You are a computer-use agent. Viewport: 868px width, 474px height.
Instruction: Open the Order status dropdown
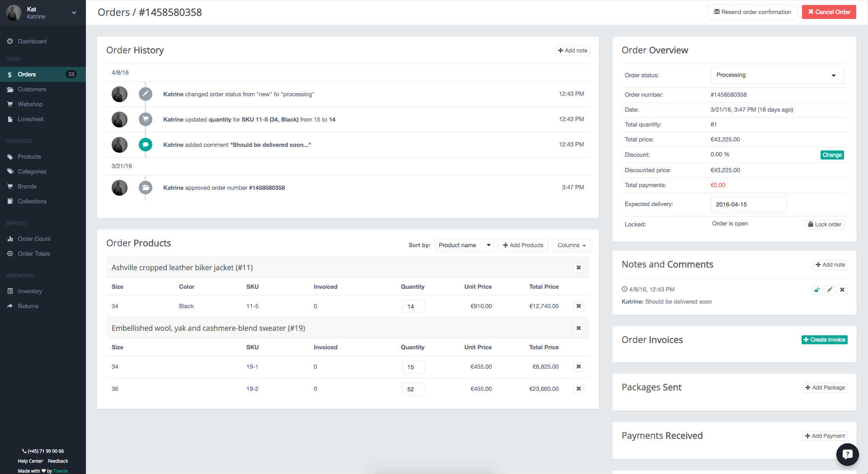(777, 75)
